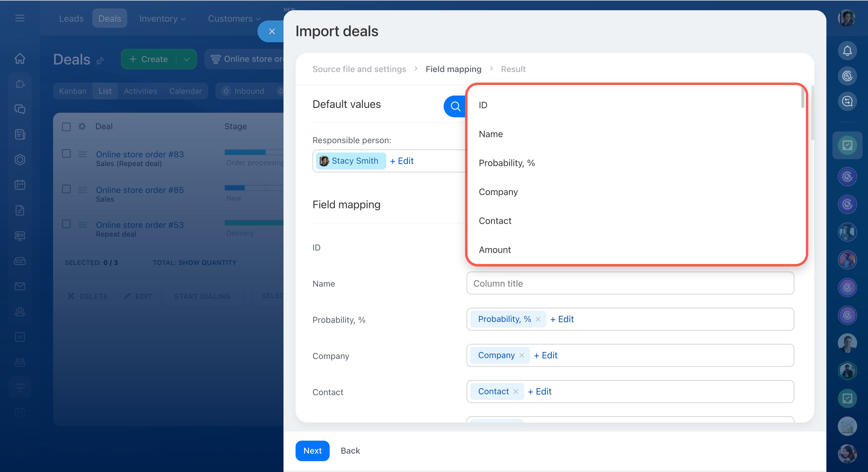Remove the Company tag with x icon
Image resolution: width=868 pixels, height=472 pixels.
tap(521, 355)
